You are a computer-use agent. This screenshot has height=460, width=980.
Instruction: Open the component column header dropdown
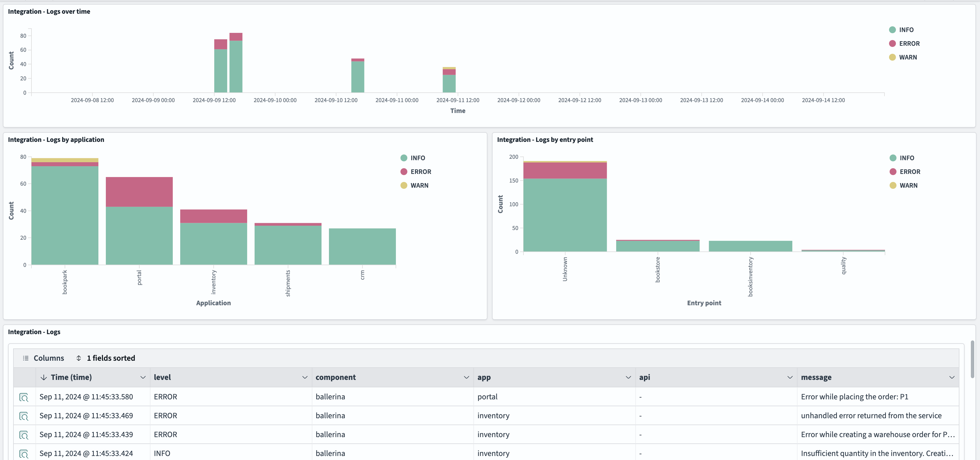click(x=466, y=377)
